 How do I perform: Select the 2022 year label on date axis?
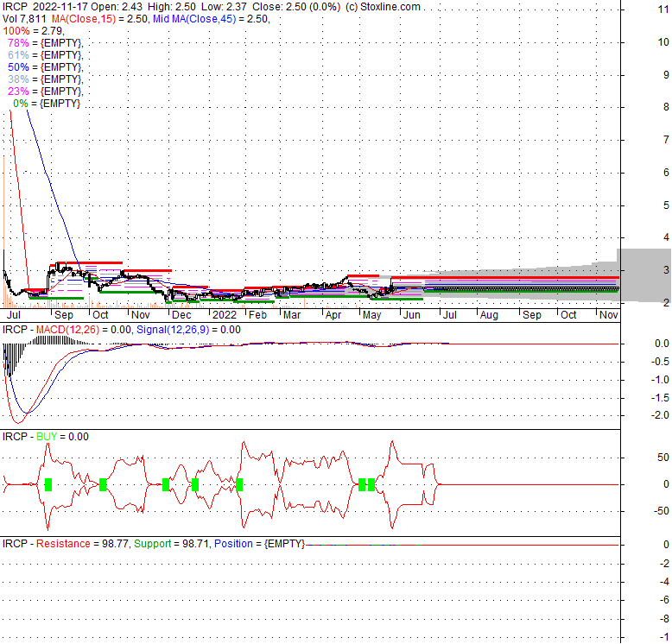(225, 315)
